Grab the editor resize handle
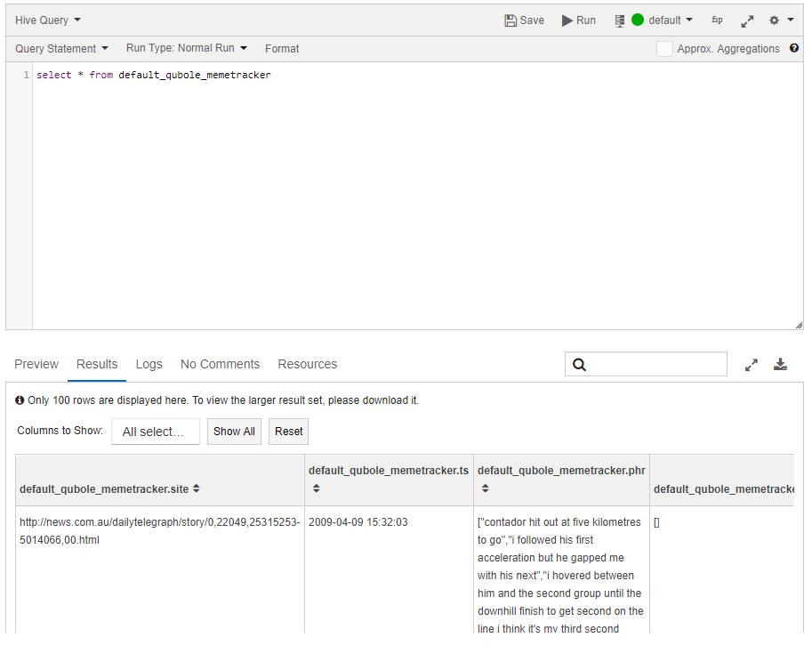The height and width of the screenshot is (654, 812). (x=799, y=325)
